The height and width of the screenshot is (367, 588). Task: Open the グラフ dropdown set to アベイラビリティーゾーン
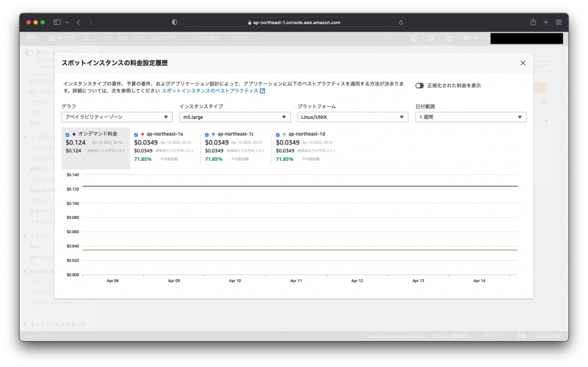tap(117, 117)
